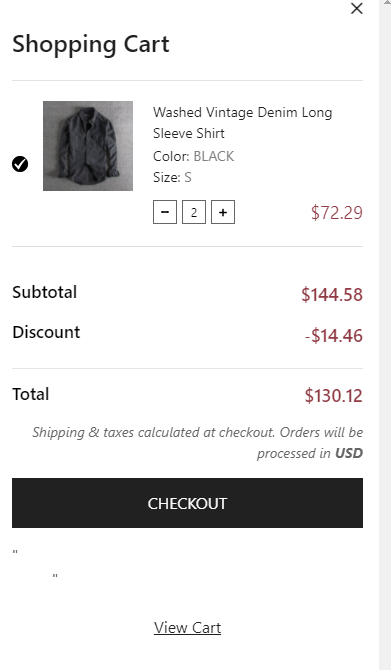This screenshot has height=670, width=391.
Task: Close the Shopping Cart panel
Action: pyautogui.click(x=356, y=8)
